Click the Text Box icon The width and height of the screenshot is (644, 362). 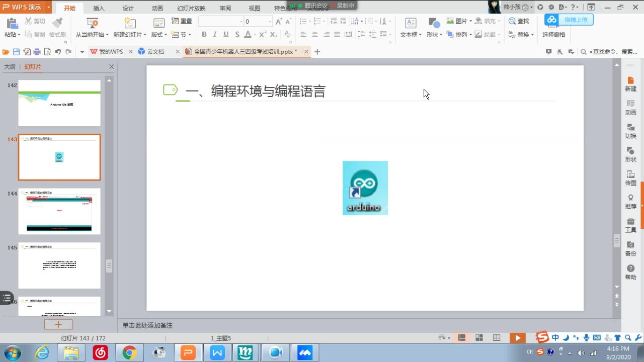pos(411,23)
